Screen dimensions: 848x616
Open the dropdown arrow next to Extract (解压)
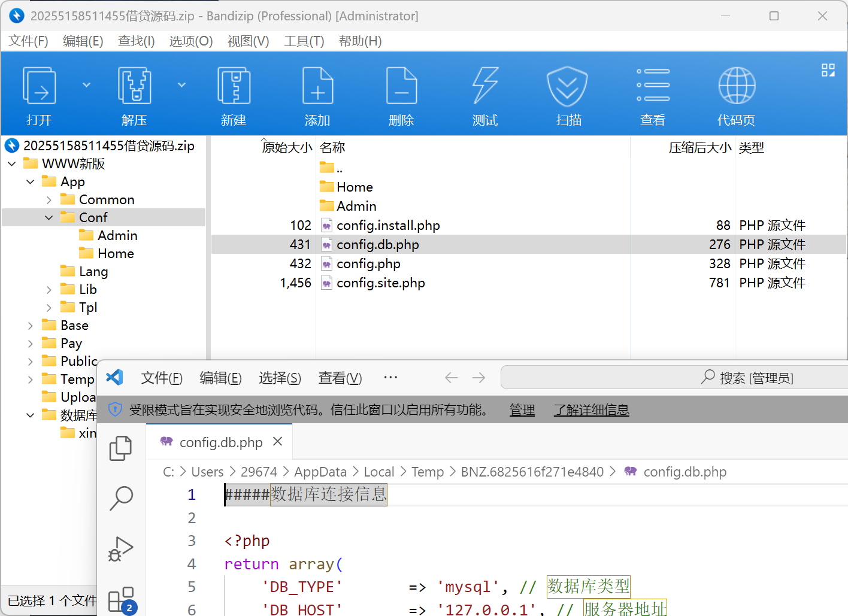[181, 85]
